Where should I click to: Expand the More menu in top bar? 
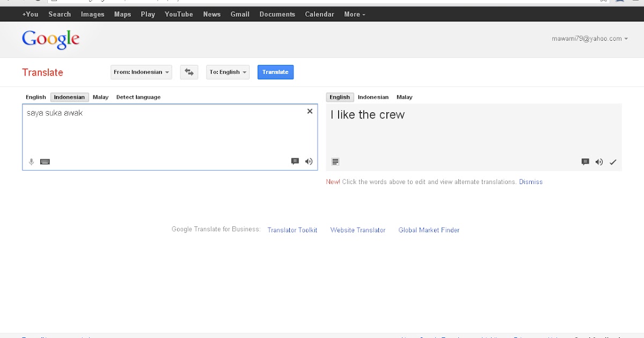354,14
